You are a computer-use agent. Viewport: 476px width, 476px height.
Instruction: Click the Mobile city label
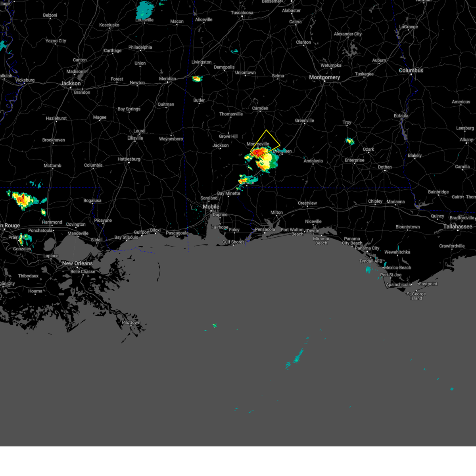pyautogui.click(x=211, y=207)
